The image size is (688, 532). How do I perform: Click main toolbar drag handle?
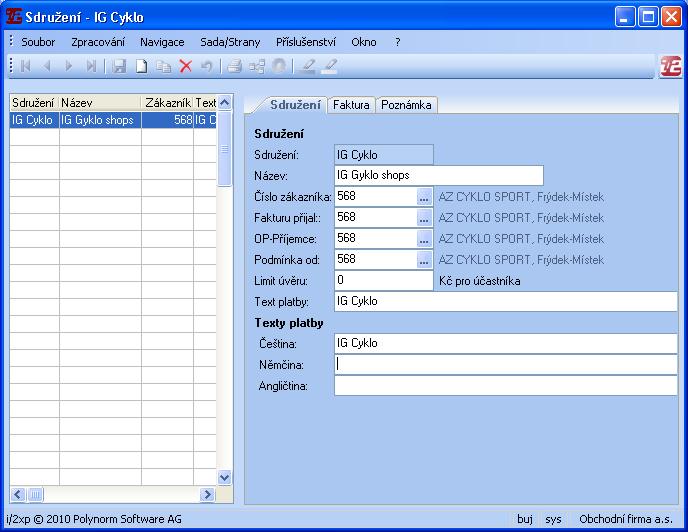tap(11, 66)
